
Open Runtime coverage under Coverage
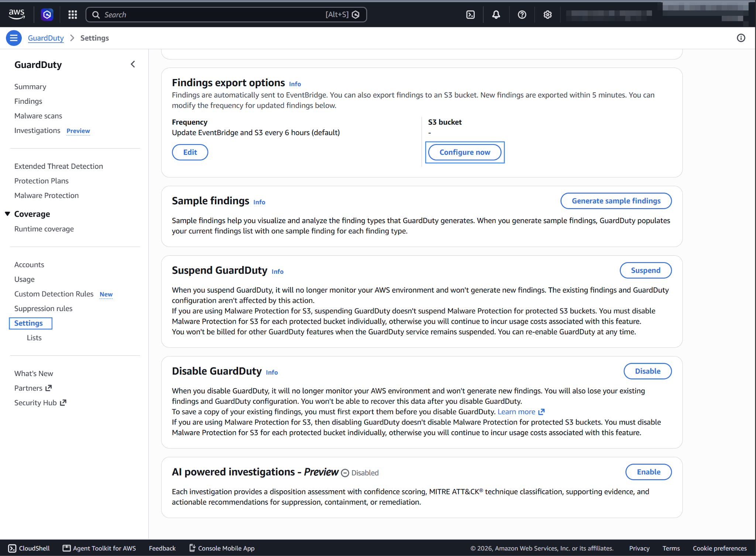44,229
